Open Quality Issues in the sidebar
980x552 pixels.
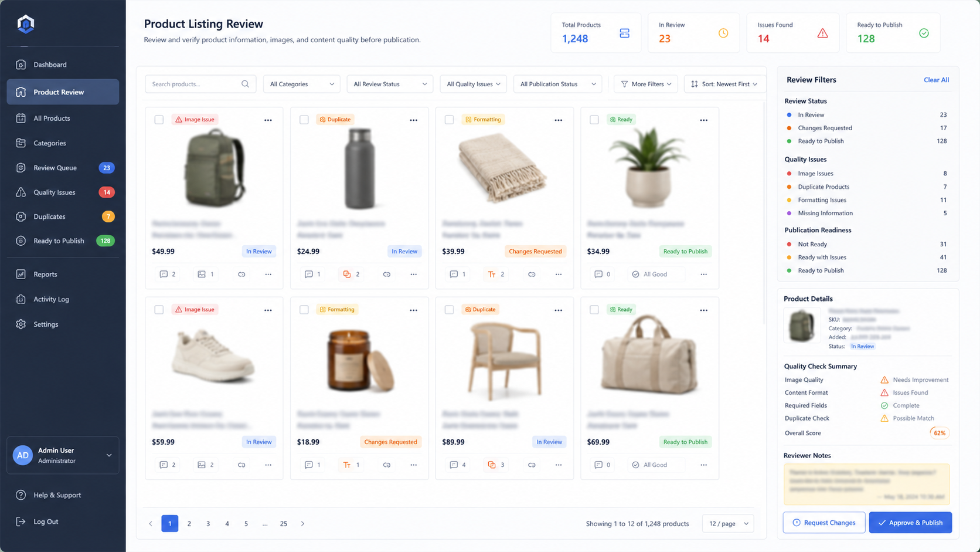(63, 192)
